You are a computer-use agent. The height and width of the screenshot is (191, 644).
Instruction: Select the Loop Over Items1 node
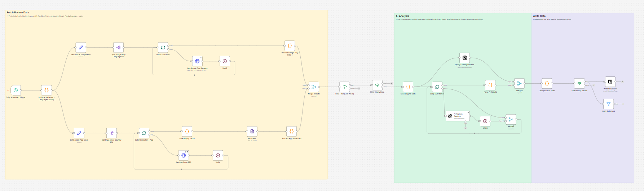[x=437, y=87]
